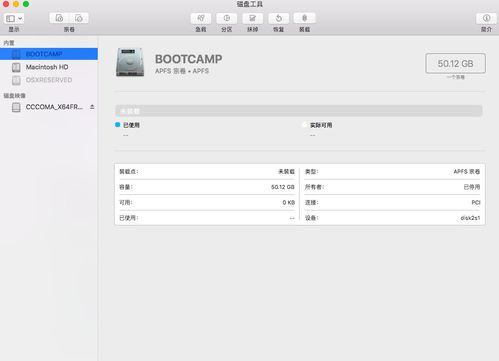Click the 'disk2s1' device value
This screenshot has height=361, width=499.
pyautogui.click(x=470, y=218)
